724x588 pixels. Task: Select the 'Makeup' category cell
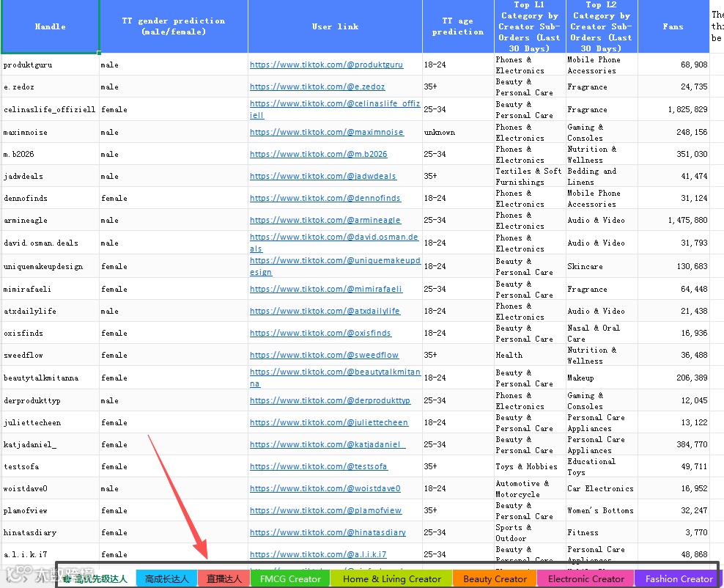coord(602,378)
